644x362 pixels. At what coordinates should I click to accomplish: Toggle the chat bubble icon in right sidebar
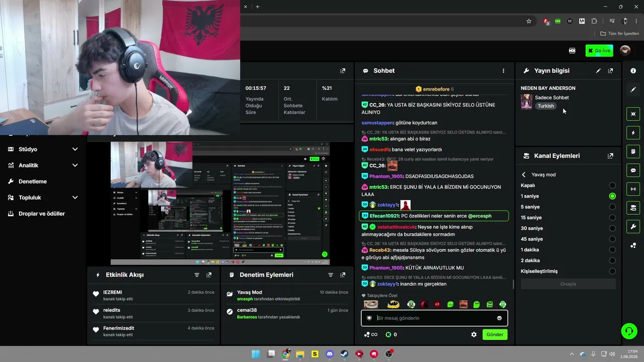[633, 170]
